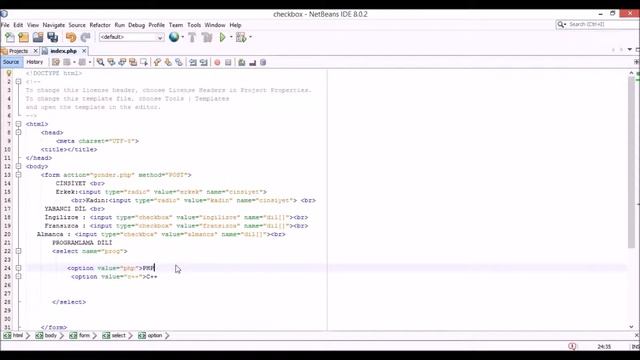Open the Tools menu
Screen dimensions: 640x360
pos(194,25)
